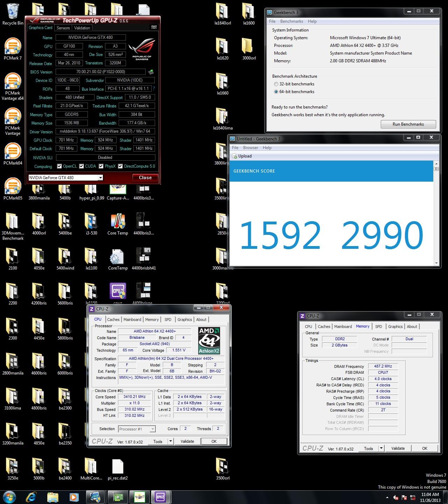Viewport: 448px width, 504px height.
Task: Select 32-bit benchmarks radio button
Action: pos(276,84)
